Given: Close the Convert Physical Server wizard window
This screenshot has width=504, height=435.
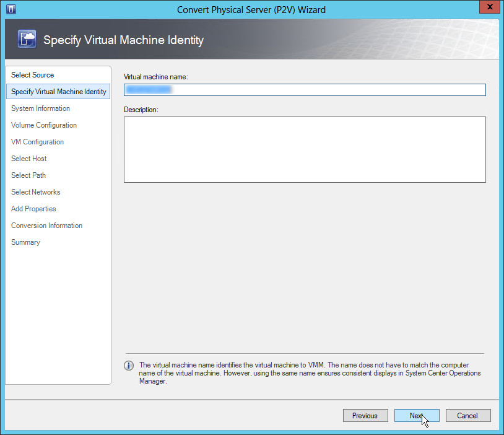Looking at the screenshot, I should [489, 8].
